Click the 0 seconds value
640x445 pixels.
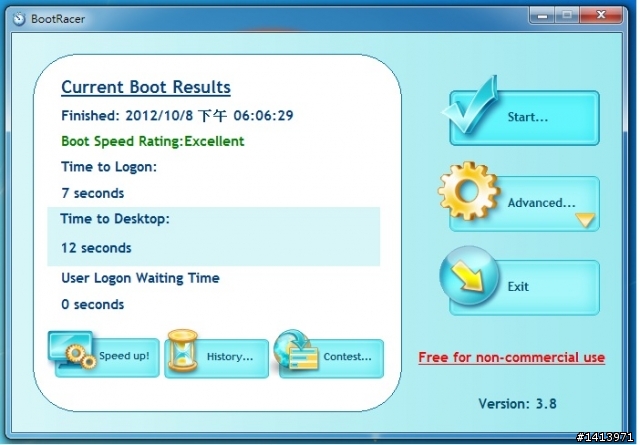(93, 304)
